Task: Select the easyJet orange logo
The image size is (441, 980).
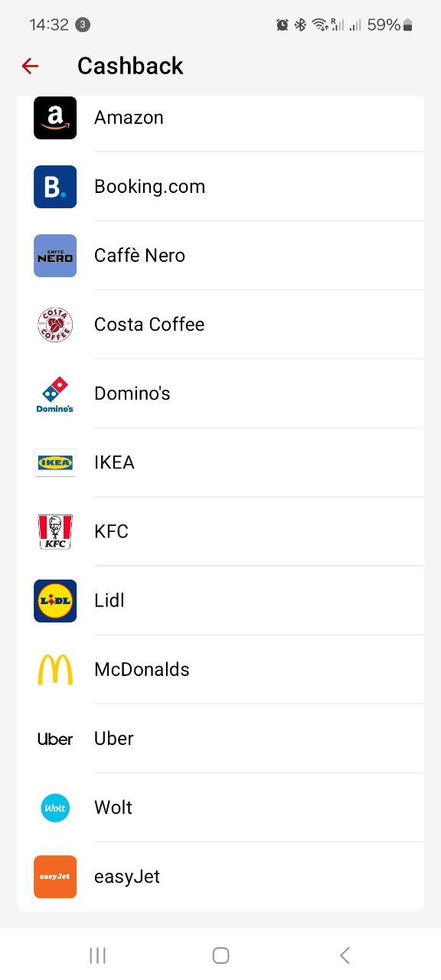Action: point(55,877)
